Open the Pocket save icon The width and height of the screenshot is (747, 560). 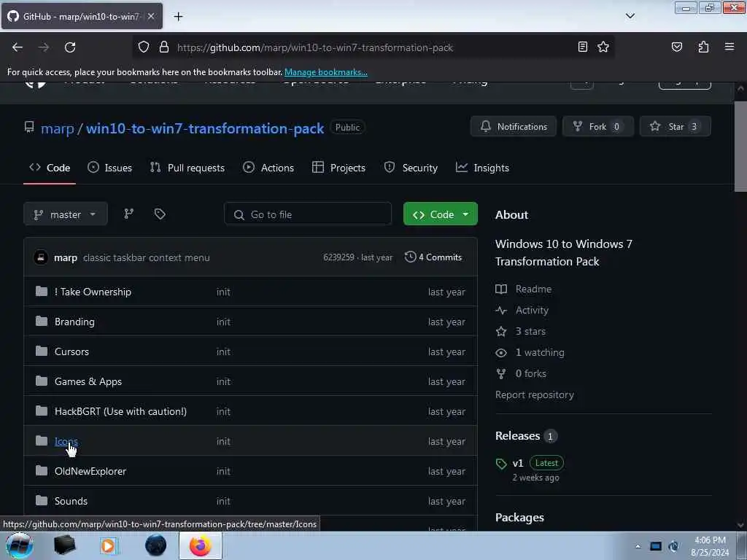(676, 47)
